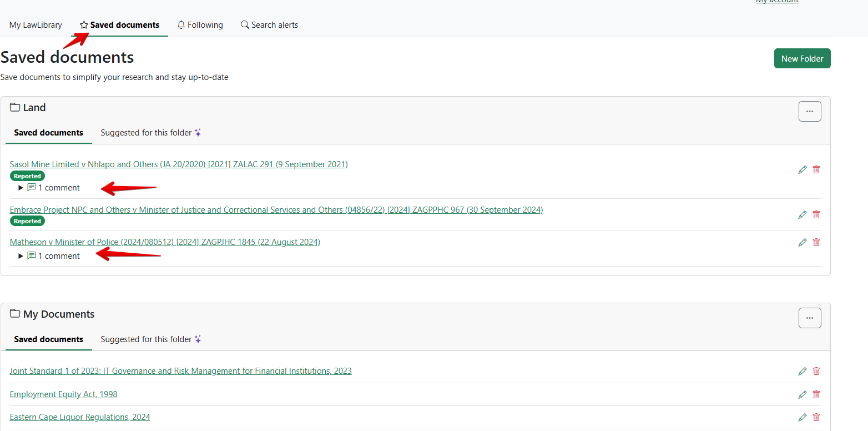
Task: Edit the Matheson v Minister of Police entry
Action: point(802,242)
